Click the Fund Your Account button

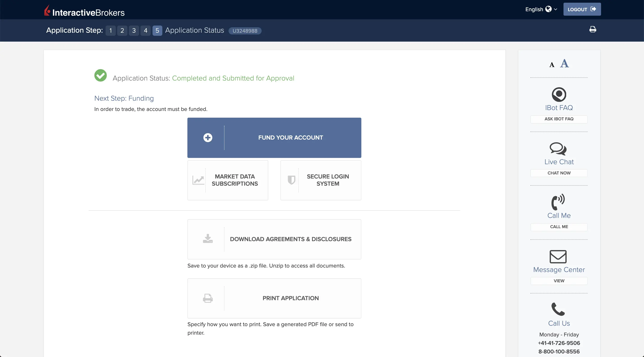coord(274,138)
